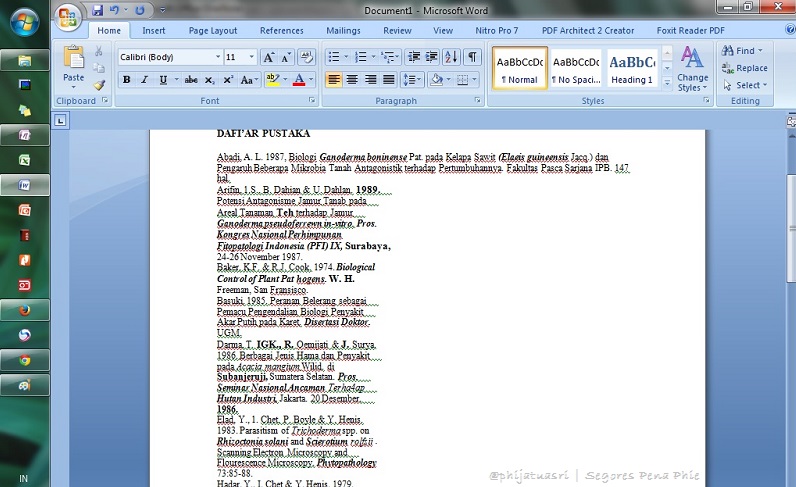Copy the selected text

(x=98, y=68)
